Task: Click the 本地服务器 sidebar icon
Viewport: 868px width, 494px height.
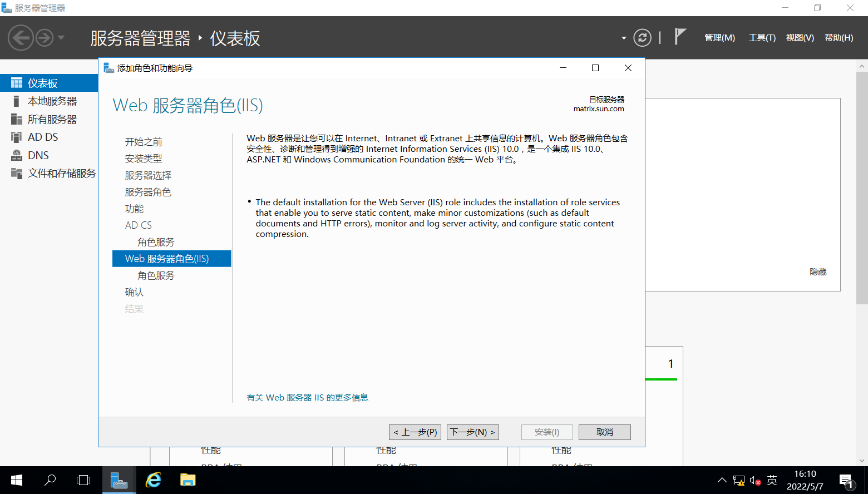Action: (x=17, y=101)
